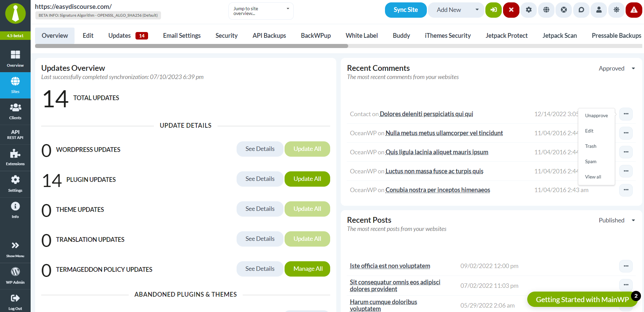Click the 4.5-beta1 version label

[15, 36]
